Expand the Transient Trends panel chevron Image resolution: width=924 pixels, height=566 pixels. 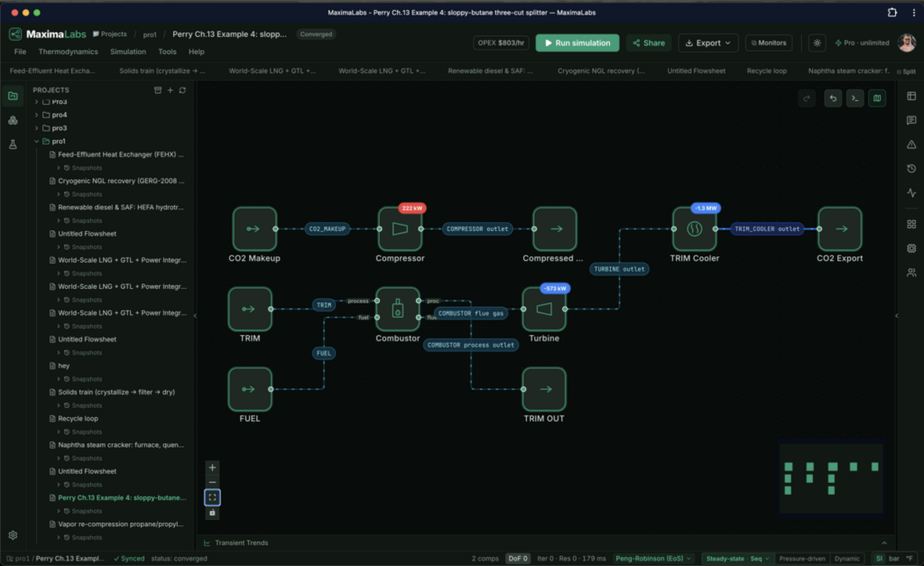884,543
